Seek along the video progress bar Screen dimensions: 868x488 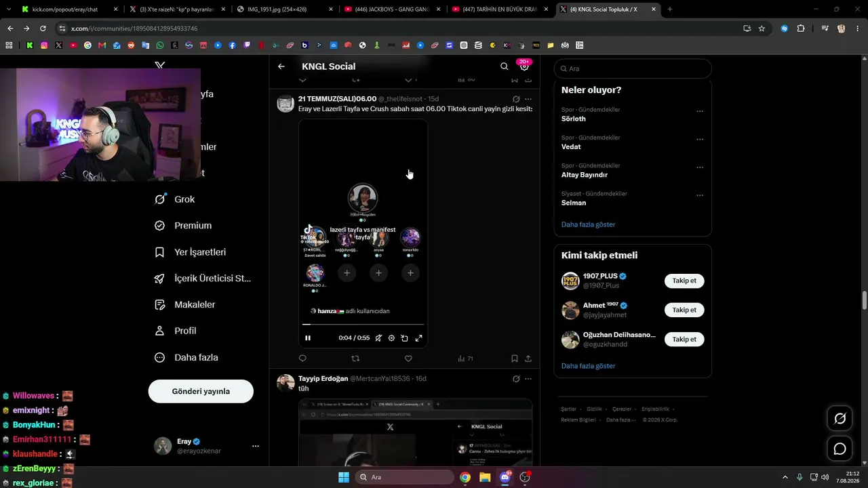pos(363,325)
